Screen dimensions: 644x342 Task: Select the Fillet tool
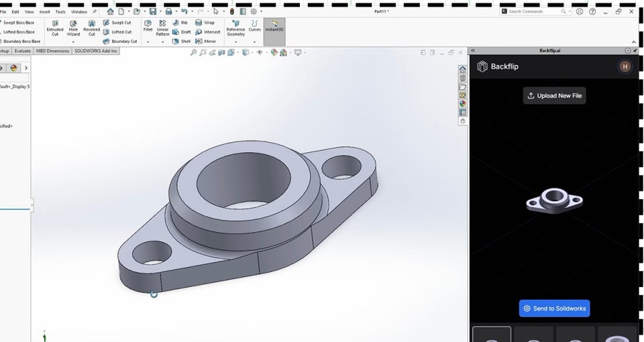[148, 25]
